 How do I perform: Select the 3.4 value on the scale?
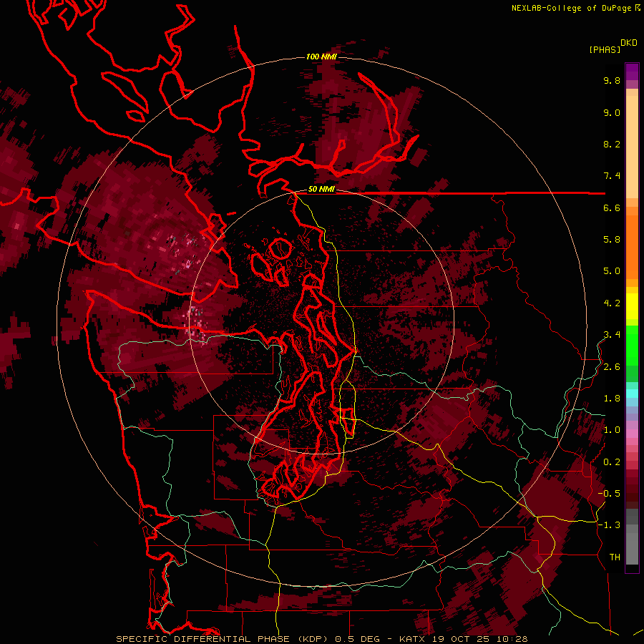612,335
